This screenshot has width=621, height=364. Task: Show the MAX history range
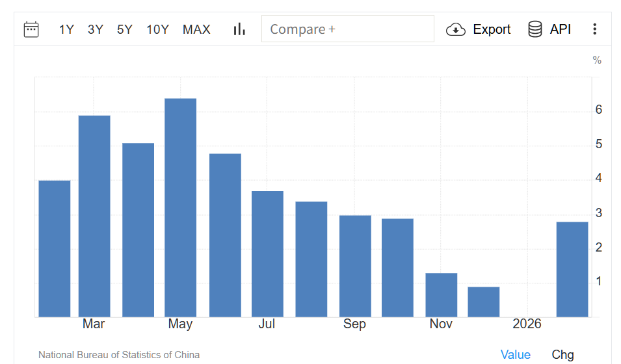[196, 29]
